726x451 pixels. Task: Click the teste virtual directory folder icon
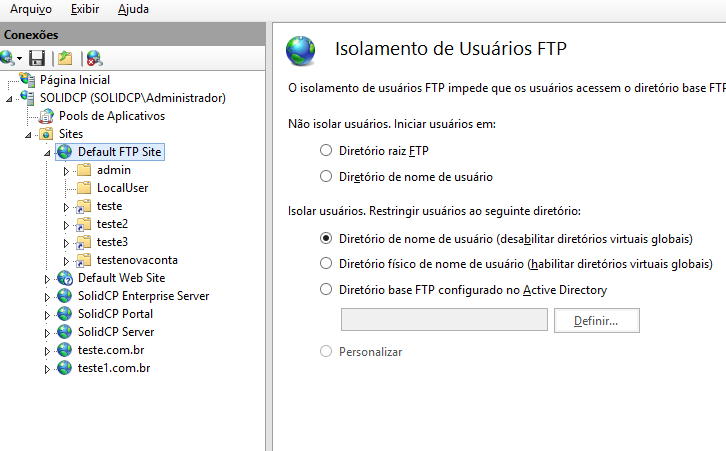[x=83, y=207]
